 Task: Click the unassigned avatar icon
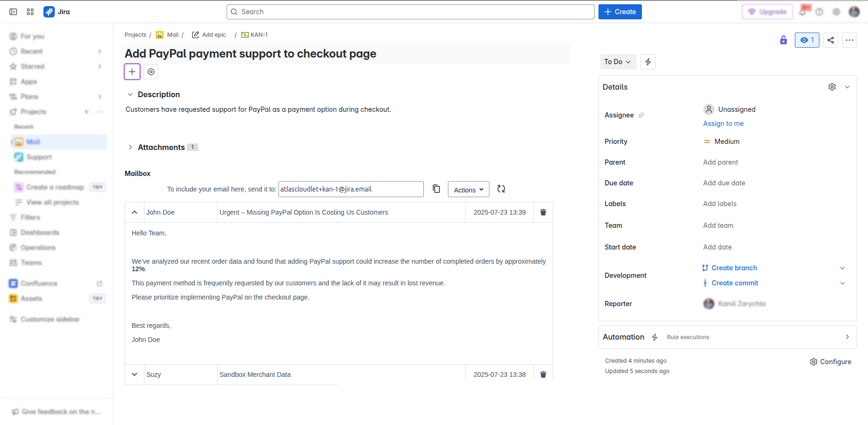tap(709, 109)
